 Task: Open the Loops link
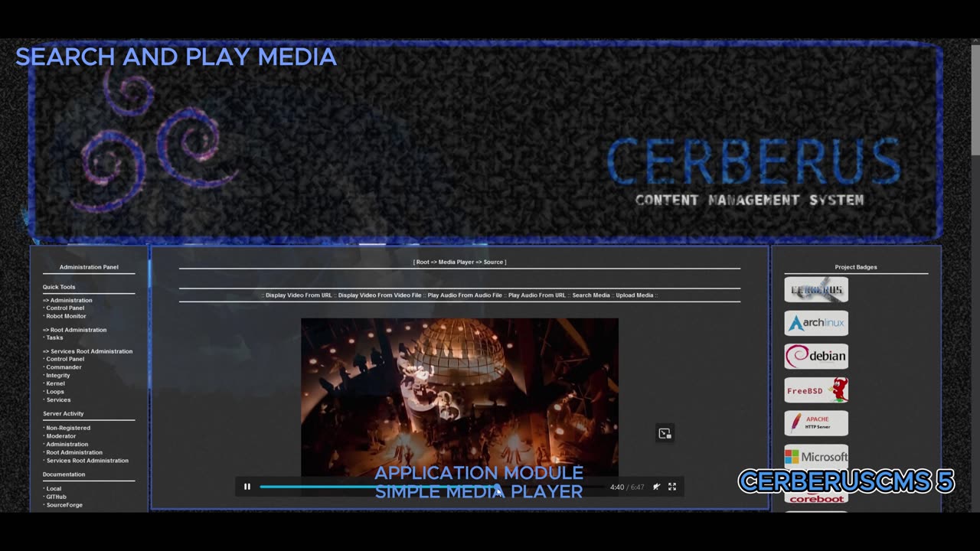tap(55, 392)
